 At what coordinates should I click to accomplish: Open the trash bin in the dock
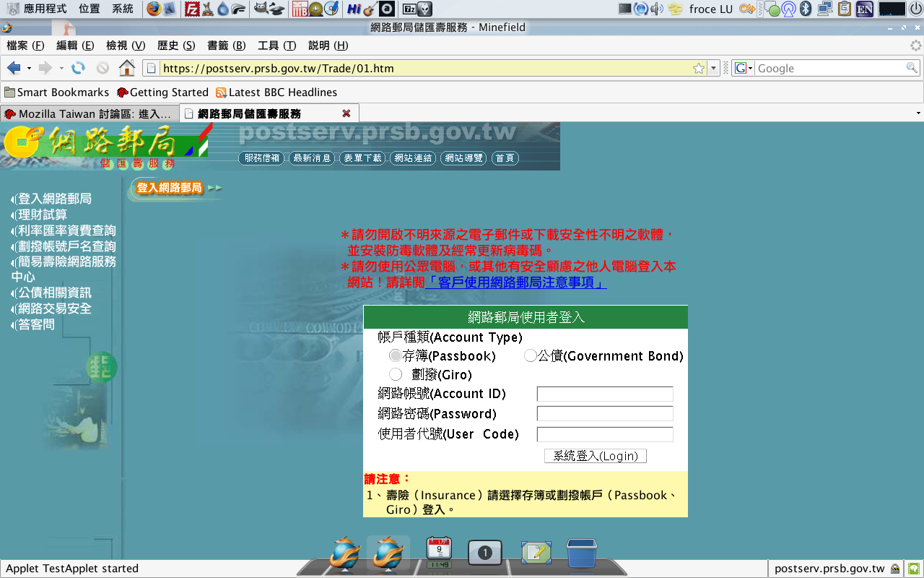pyautogui.click(x=581, y=553)
